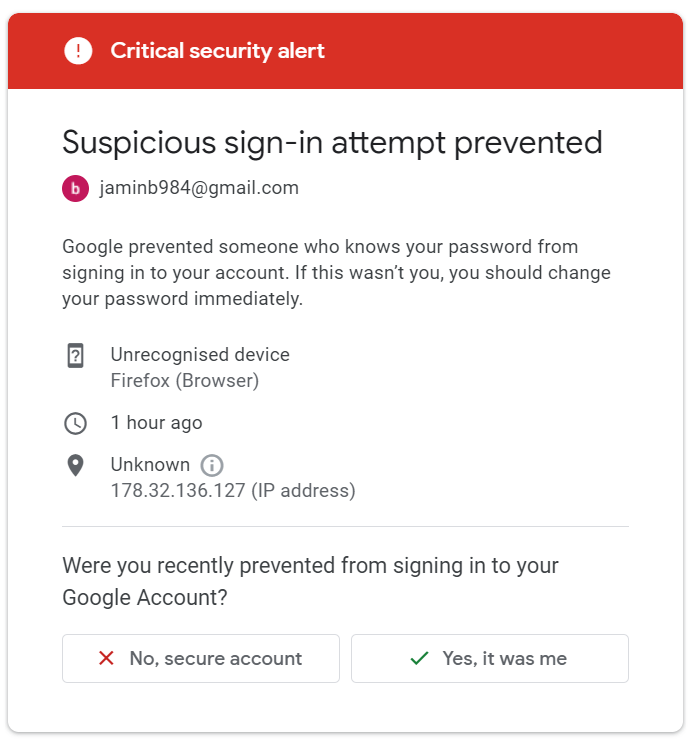Click the white exclamation alert icon

click(x=78, y=51)
